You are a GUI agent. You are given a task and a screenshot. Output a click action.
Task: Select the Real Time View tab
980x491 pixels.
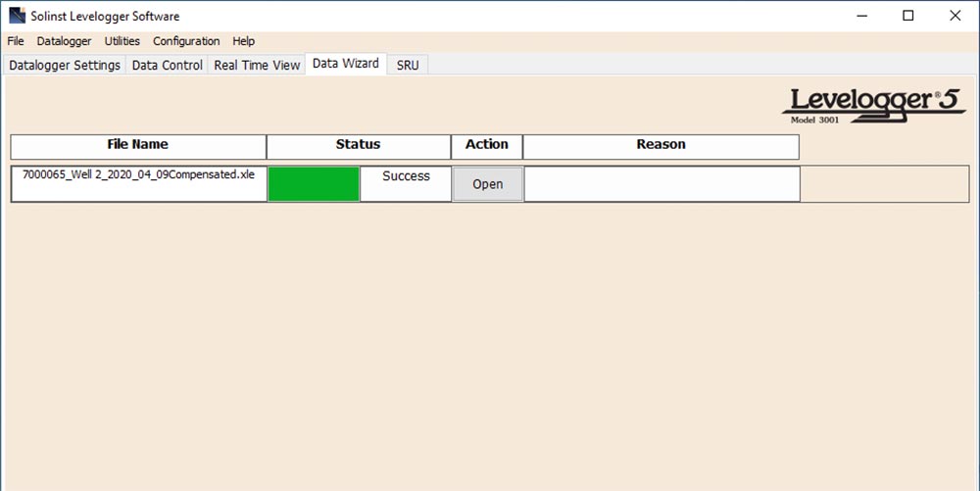pos(257,65)
